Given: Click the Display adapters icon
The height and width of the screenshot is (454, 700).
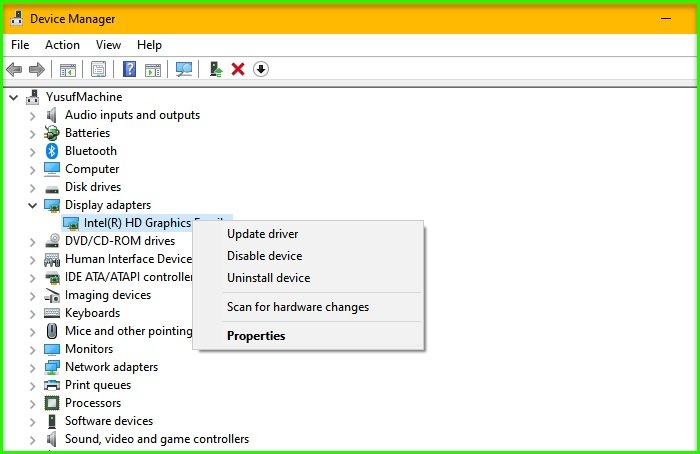Looking at the screenshot, I should point(52,205).
